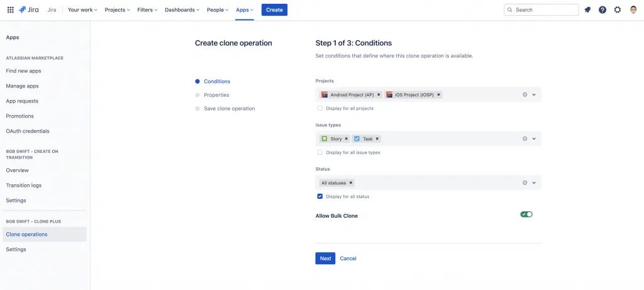Open the Your work menu
The image size is (644, 290).
click(82, 10)
